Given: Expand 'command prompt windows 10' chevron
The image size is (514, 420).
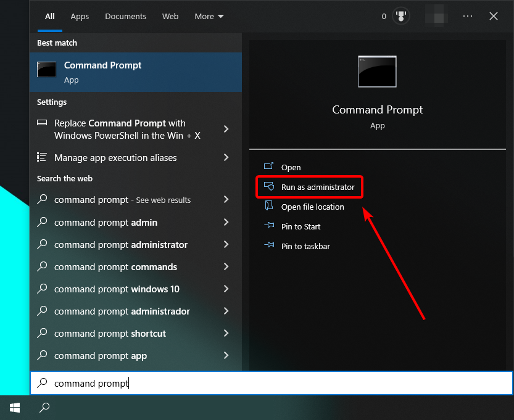Looking at the screenshot, I should click(226, 289).
